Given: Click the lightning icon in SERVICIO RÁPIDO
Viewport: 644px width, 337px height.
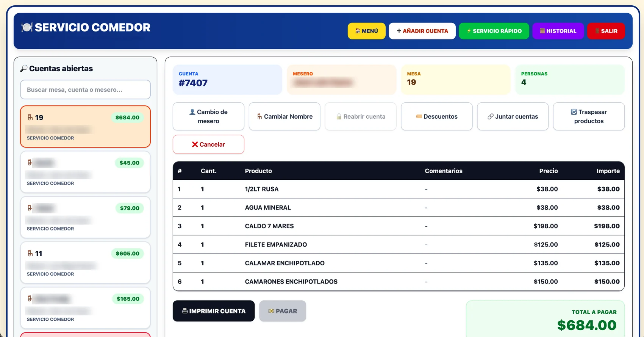Looking at the screenshot, I should (469, 31).
